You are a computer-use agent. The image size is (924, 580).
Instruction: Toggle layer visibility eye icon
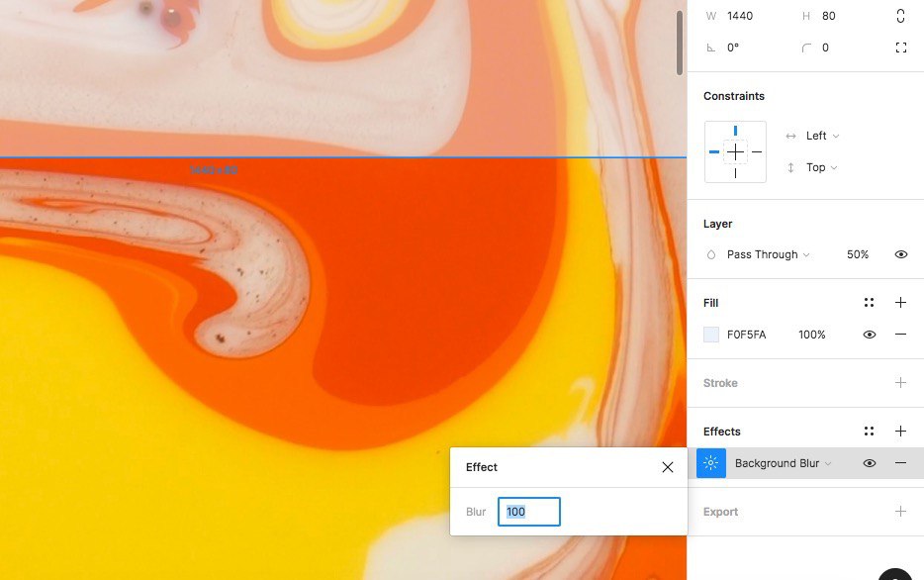[900, 254]
